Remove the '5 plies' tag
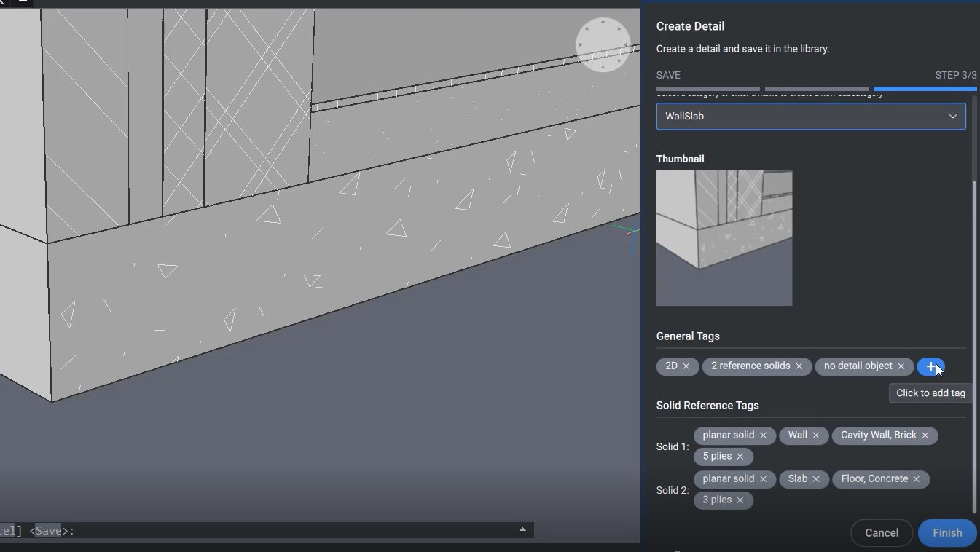980x552 pixels. pos(740,457)
